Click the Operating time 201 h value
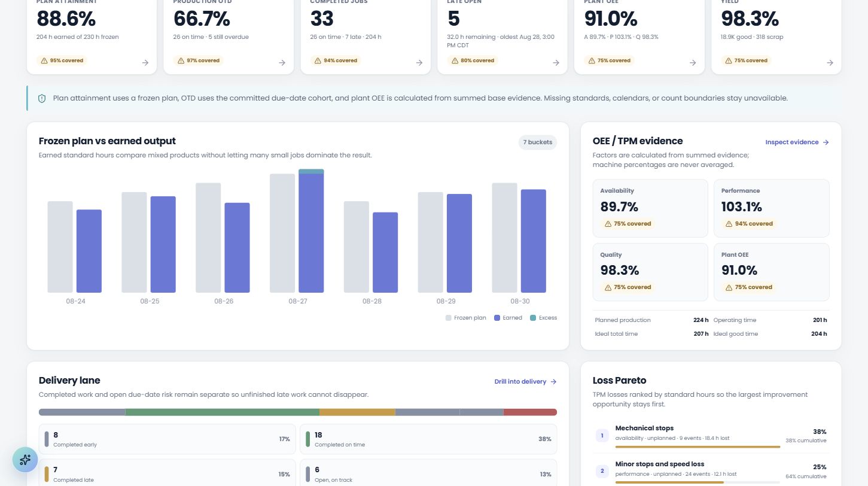 point(820,320)
